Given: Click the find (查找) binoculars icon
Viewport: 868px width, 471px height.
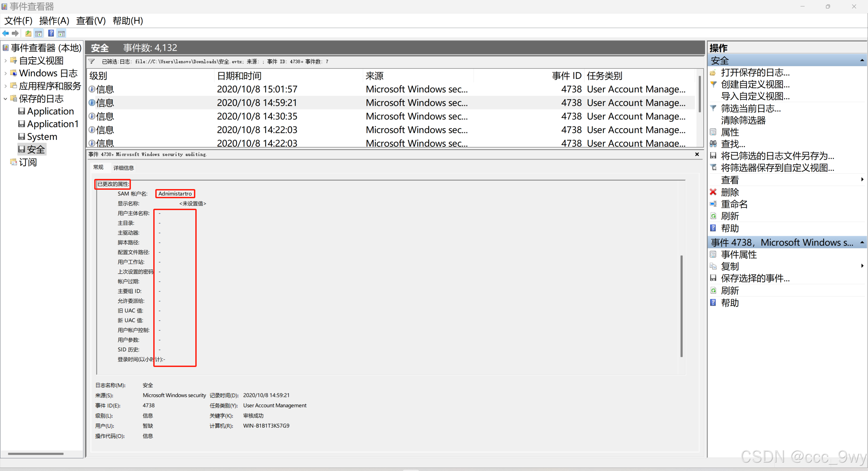Looking at the screenshot, I should 713,144.
